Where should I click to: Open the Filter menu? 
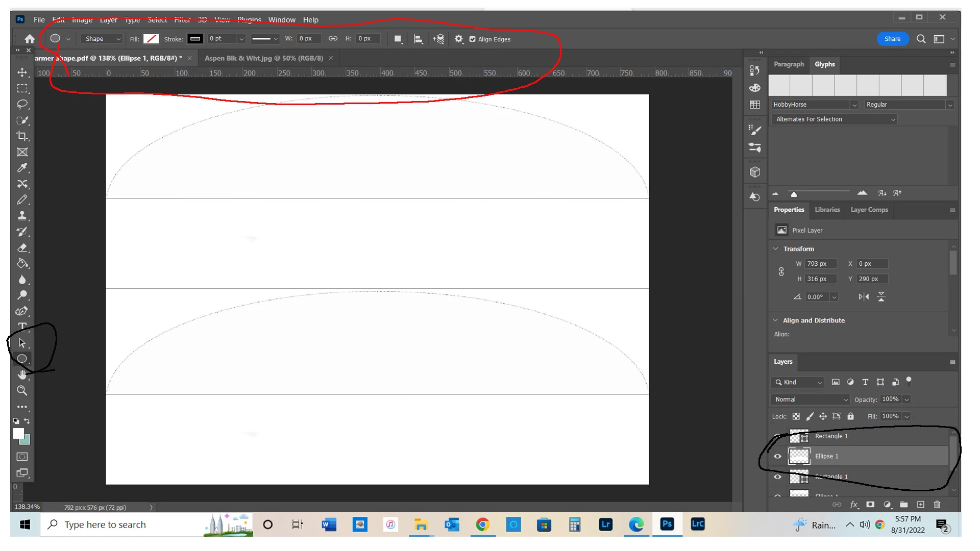click(182, 20)
